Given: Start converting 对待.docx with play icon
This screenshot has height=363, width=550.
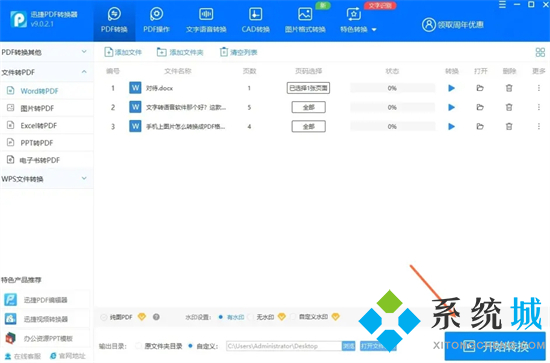Looking at the screenshot, I should coord(451,88).
